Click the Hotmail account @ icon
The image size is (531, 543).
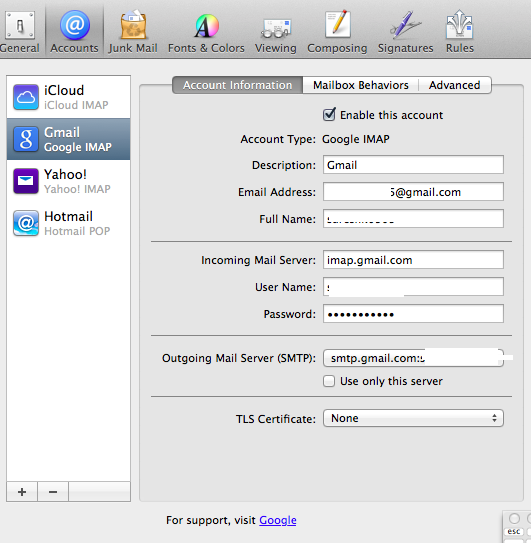26,223
